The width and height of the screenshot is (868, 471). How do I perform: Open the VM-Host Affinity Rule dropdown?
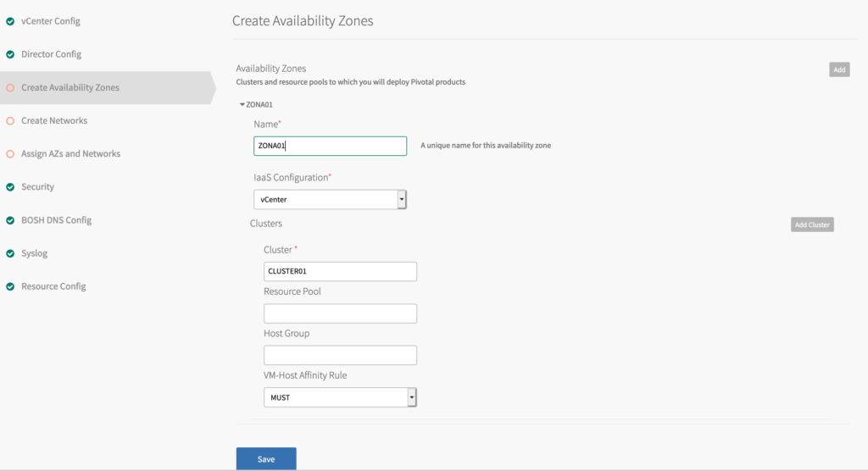[340, 397]
